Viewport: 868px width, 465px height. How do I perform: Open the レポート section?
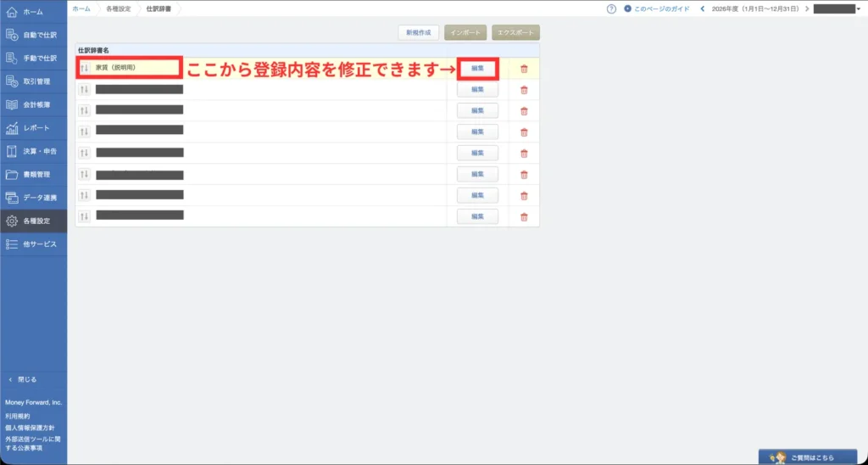33,128
